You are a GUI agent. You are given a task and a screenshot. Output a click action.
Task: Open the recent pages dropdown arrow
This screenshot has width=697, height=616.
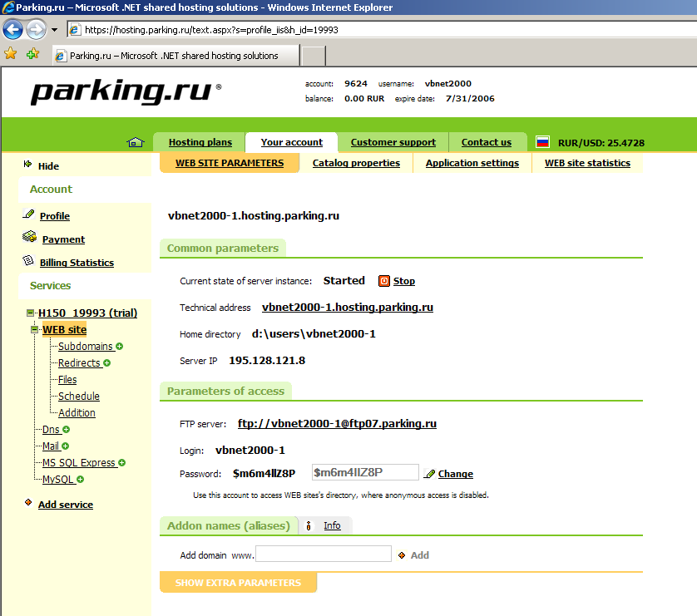[54, 30]
